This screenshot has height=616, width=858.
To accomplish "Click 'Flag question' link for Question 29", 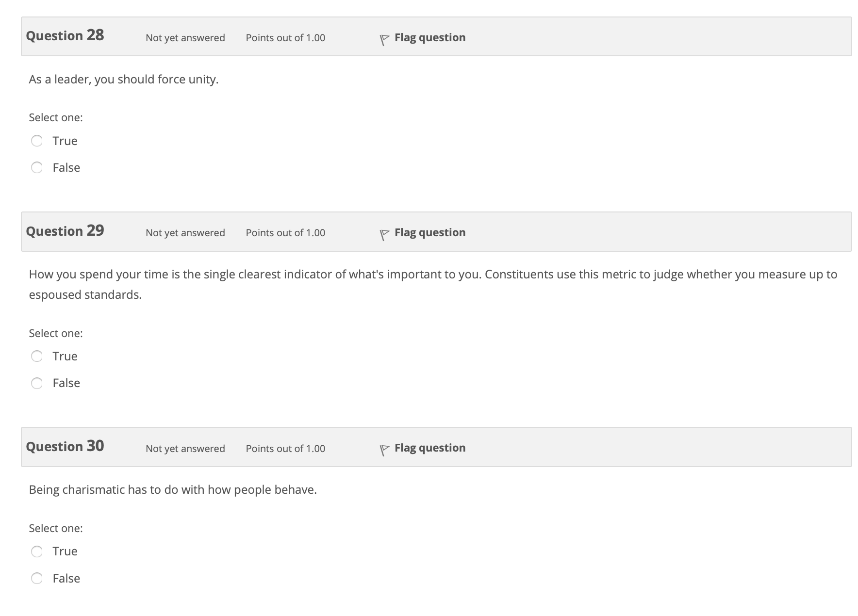I will click(430, 232).
